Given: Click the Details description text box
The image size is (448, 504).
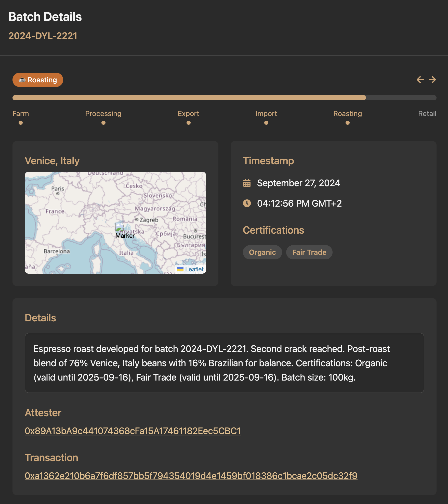Looking at the screenshot, I should click(x=224, y=363).
